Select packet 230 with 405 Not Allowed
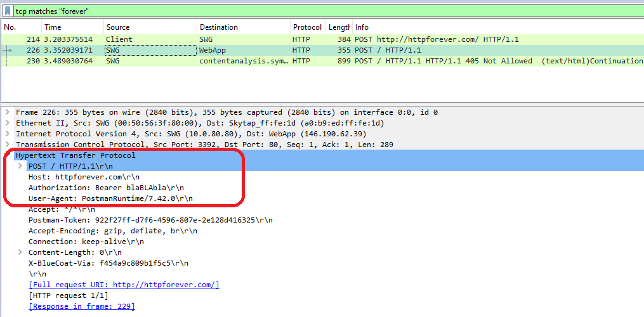The height and width of the screenshot is (317, 644). [254, 61]
